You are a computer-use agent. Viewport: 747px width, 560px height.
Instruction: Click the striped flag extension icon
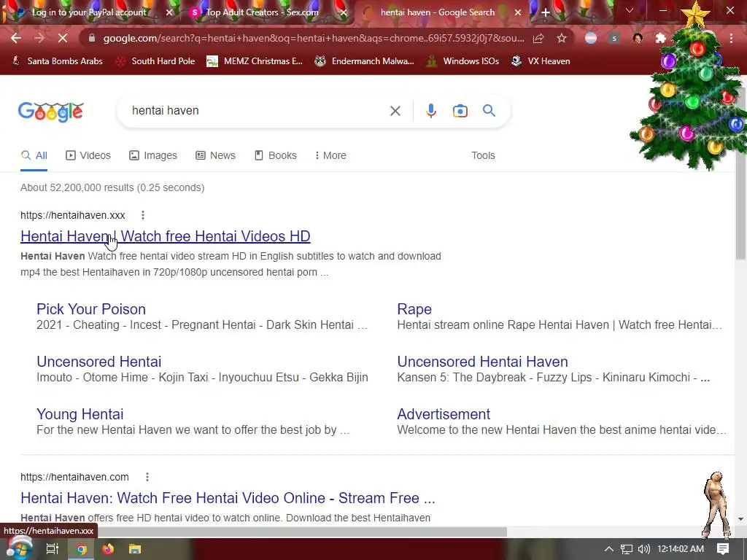tap(591, 38)
